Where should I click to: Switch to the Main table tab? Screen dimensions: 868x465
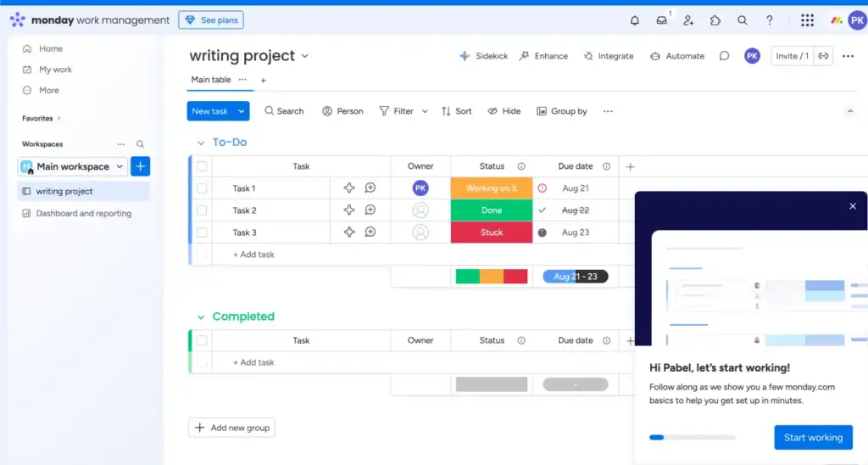210,80
